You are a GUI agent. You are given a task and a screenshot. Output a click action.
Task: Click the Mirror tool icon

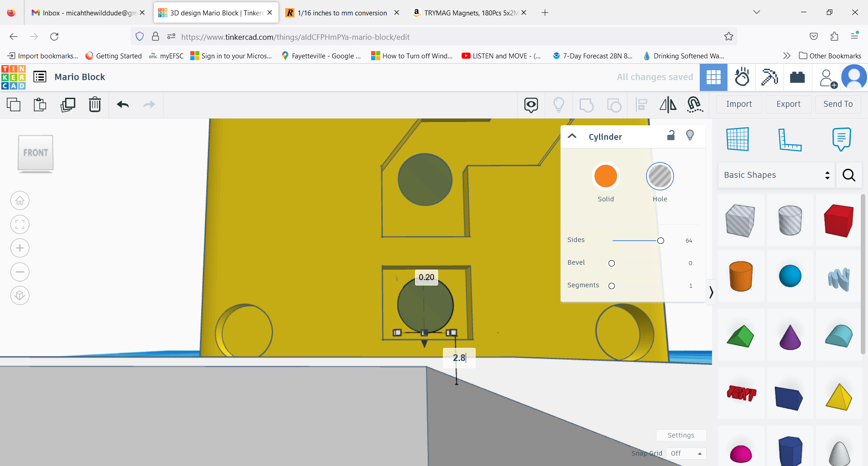(x=668, y=105)
